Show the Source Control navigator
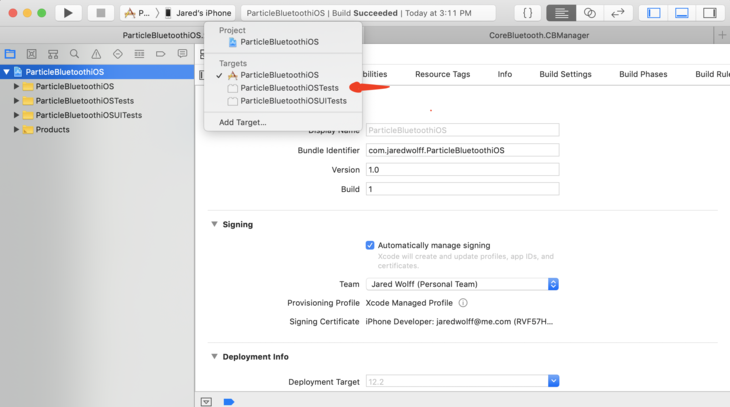 tap(31, 54)
